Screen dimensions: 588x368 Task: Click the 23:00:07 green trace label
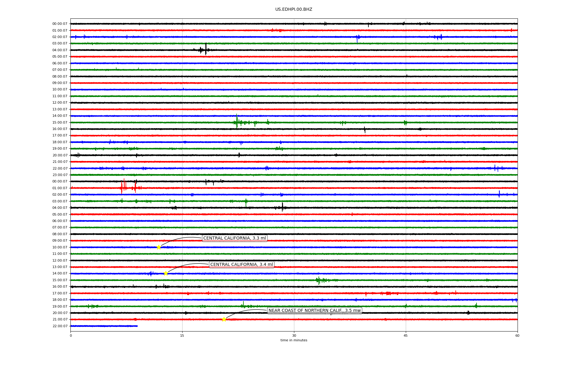pyautogui.click(x=60, y=175)
